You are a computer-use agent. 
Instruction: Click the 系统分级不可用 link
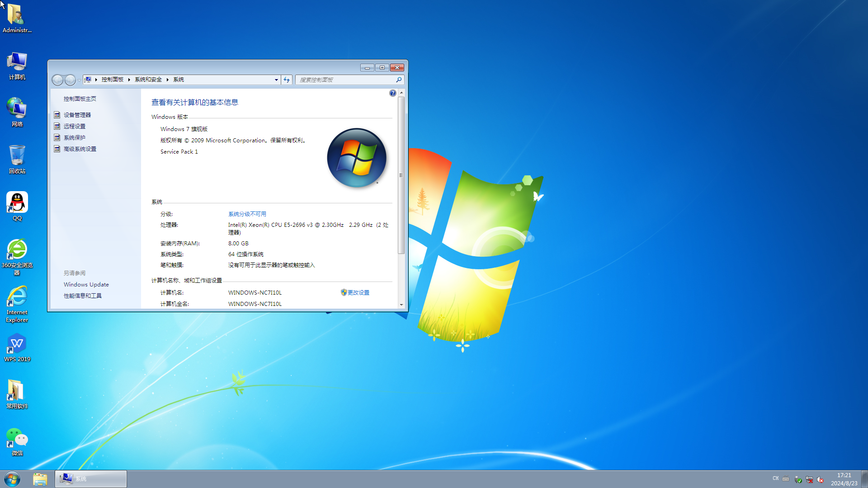coord(247,214)
